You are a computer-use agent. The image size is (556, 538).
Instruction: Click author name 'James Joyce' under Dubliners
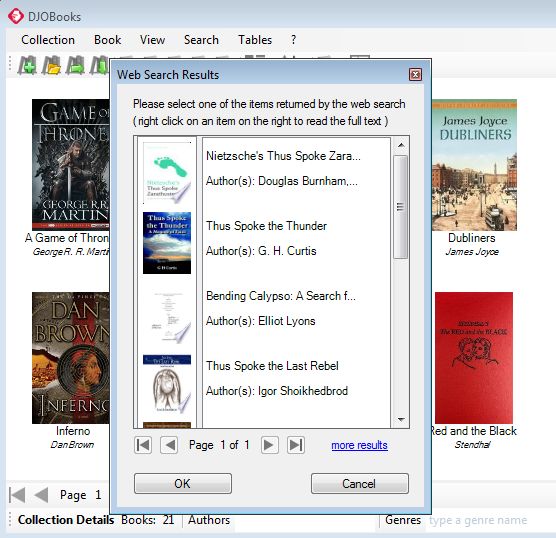(472, 251)
